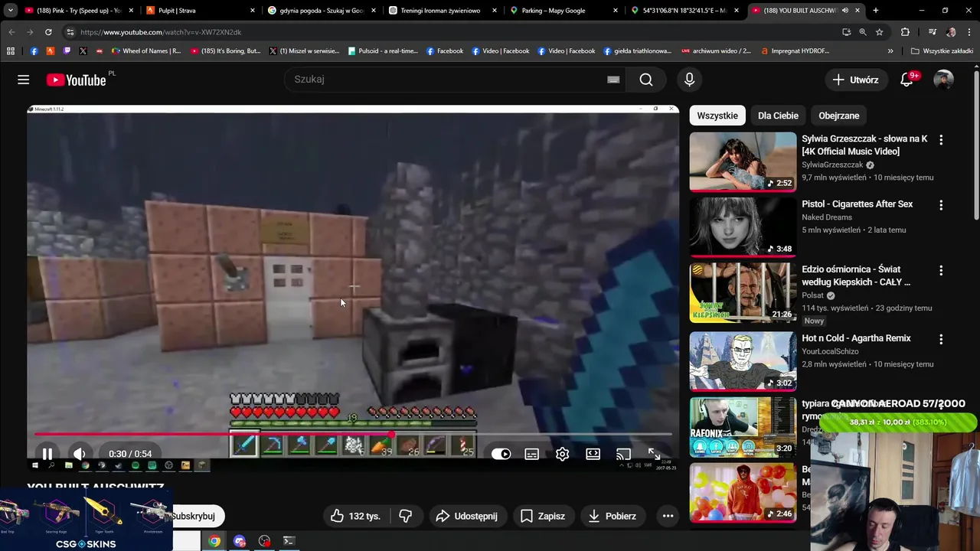The image size is (980, 551).
Task: Open the Wszystkie zakładki folder
Action: pyautogui.click(x=942, y=51)
